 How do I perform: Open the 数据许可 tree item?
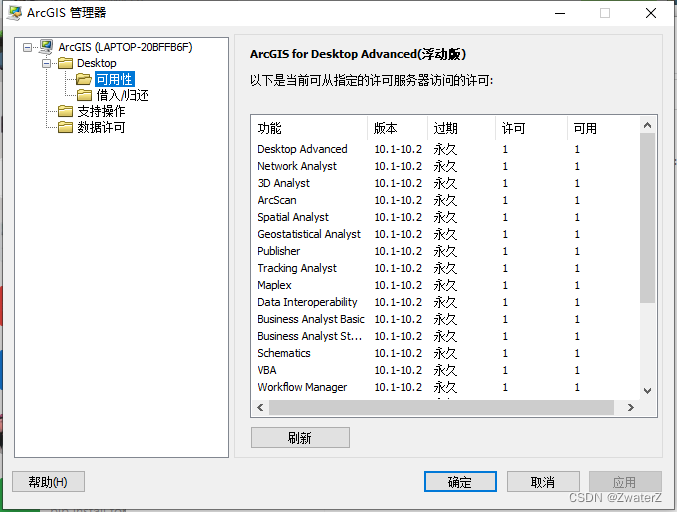pos(101,127)
